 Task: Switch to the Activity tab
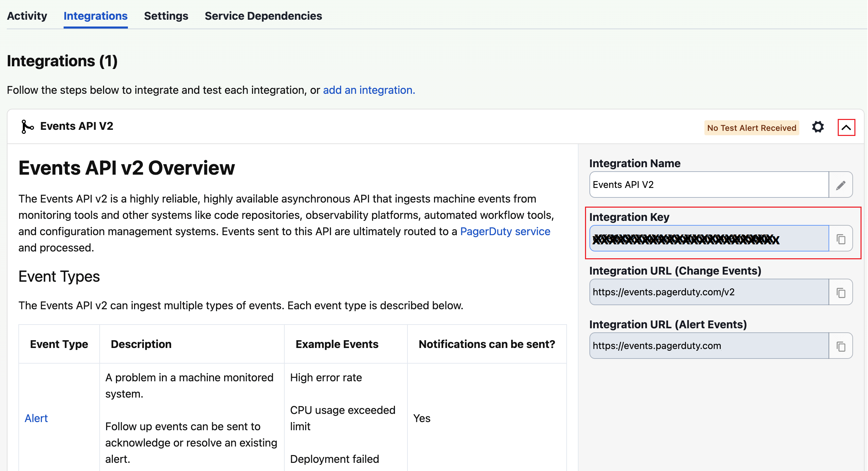(x=27, y=16)
